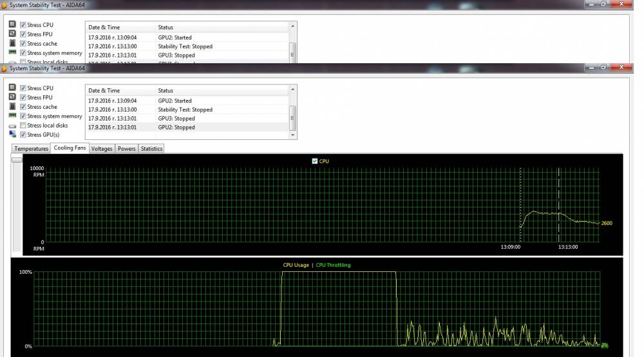
Task: Select the GPU2: Started log row in front window
Action: (x=187, y=101)
